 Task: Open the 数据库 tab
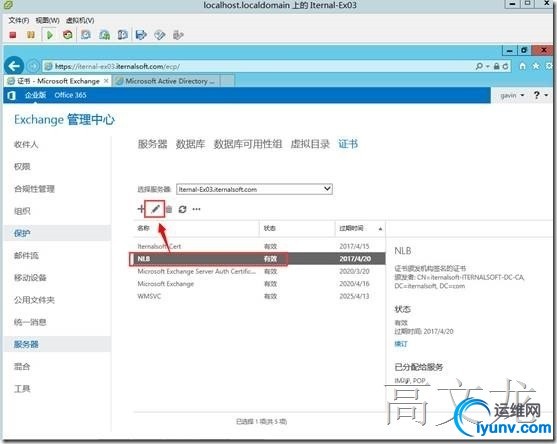tap(190, 144)
